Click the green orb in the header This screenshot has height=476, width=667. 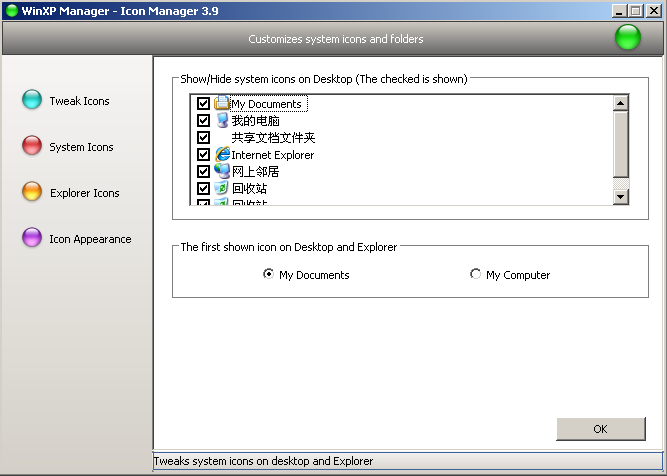point(628,39)
